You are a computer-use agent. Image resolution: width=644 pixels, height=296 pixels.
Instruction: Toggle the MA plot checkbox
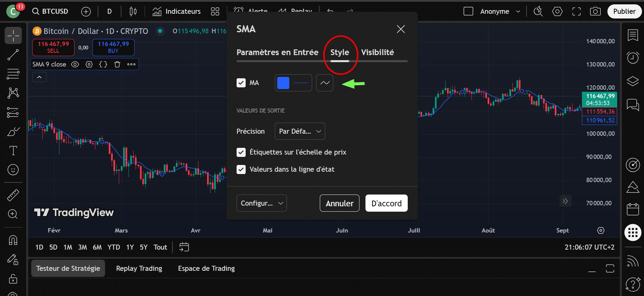click(241, 83)
